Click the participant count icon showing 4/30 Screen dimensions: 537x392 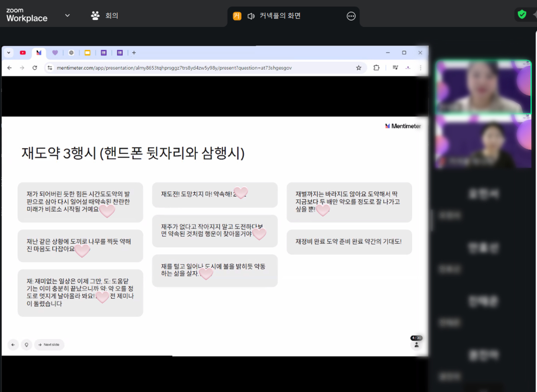416,342
